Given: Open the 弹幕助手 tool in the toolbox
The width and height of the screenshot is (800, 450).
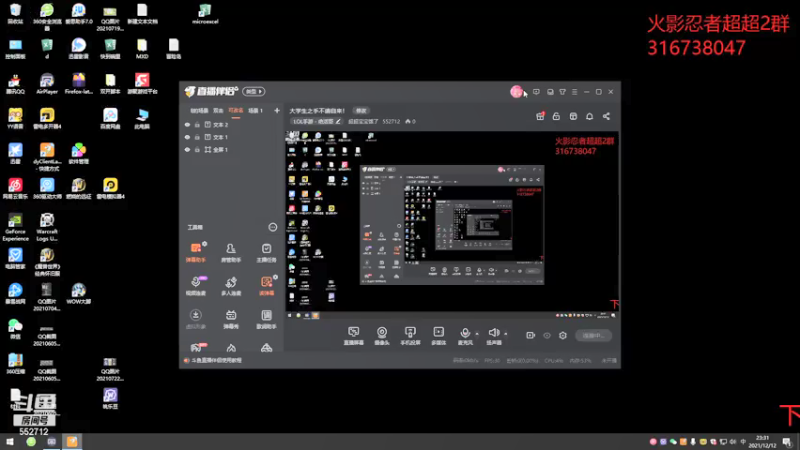Looking at the screenshot, I should pyautogui.click(x=195, y=253).
